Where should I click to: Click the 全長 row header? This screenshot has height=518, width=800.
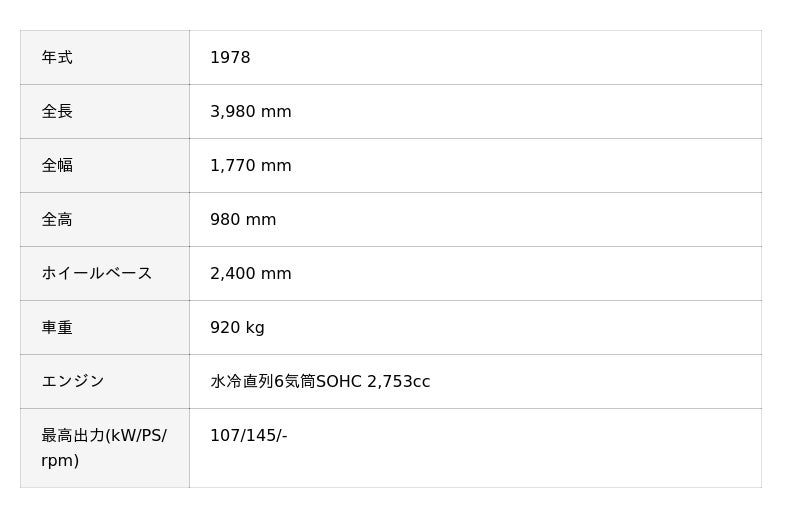click(57, 112)
